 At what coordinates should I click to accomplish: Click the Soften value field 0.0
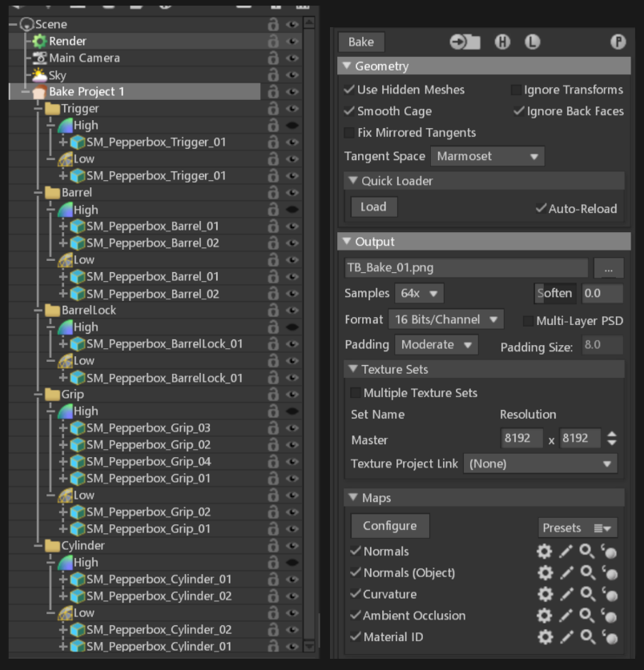tap(602, 293)
